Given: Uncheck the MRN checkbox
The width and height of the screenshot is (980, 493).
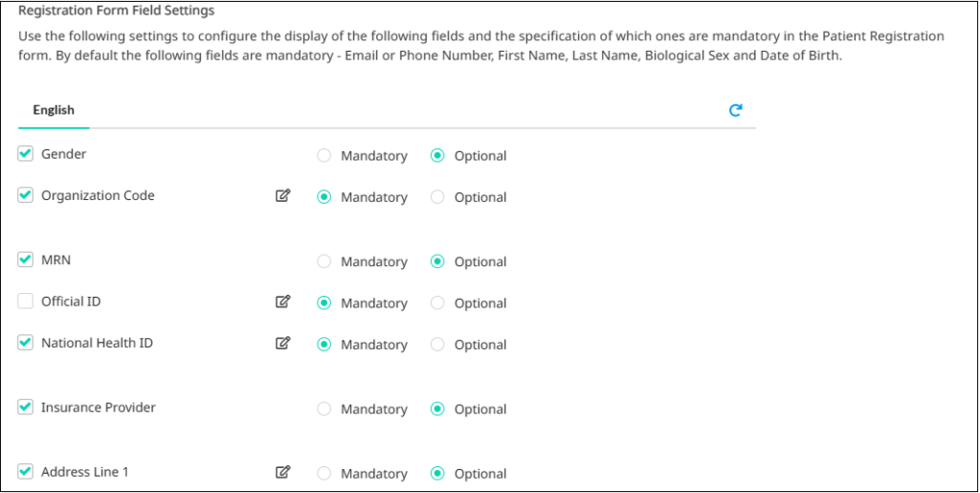Looking at the screenshot, I should click(x=25, y=259).
